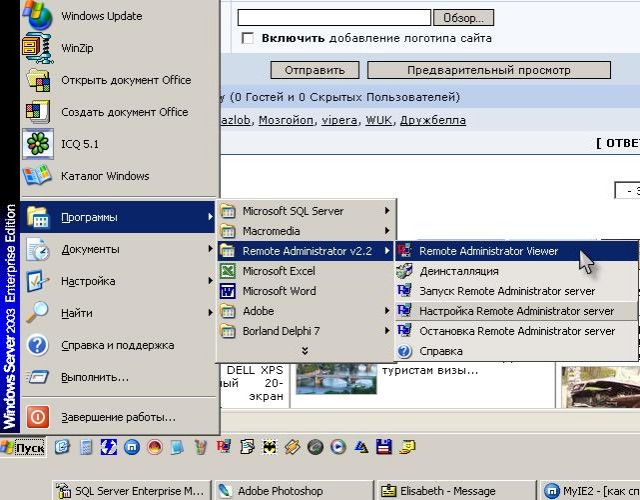Click the pencil cup quick launch icon
The height and width of the screenshot is (500, 640).
(x=200, y=447)
